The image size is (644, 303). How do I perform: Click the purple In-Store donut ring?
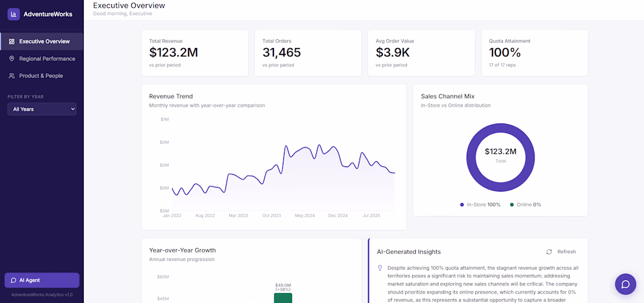point(471,156)
